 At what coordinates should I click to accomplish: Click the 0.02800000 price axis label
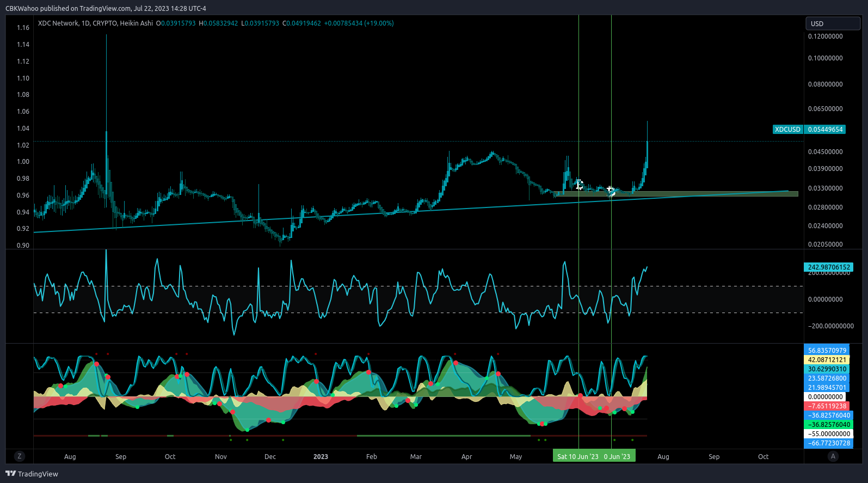point(825,207)
